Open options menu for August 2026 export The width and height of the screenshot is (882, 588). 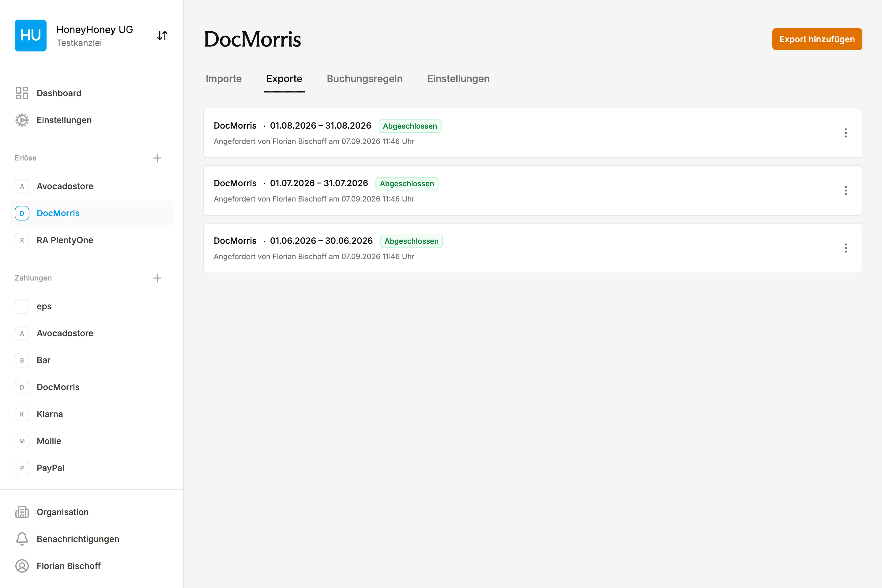[x=846, y=133]
